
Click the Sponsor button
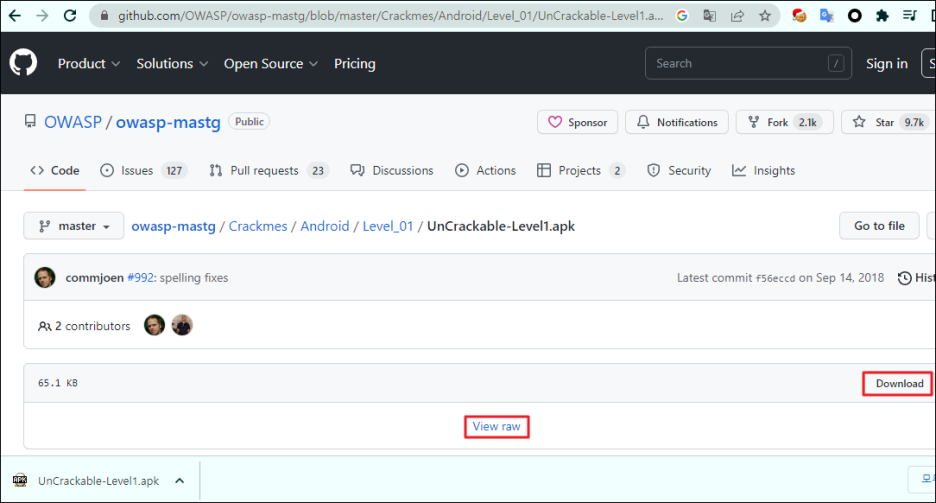pos(577,122)
